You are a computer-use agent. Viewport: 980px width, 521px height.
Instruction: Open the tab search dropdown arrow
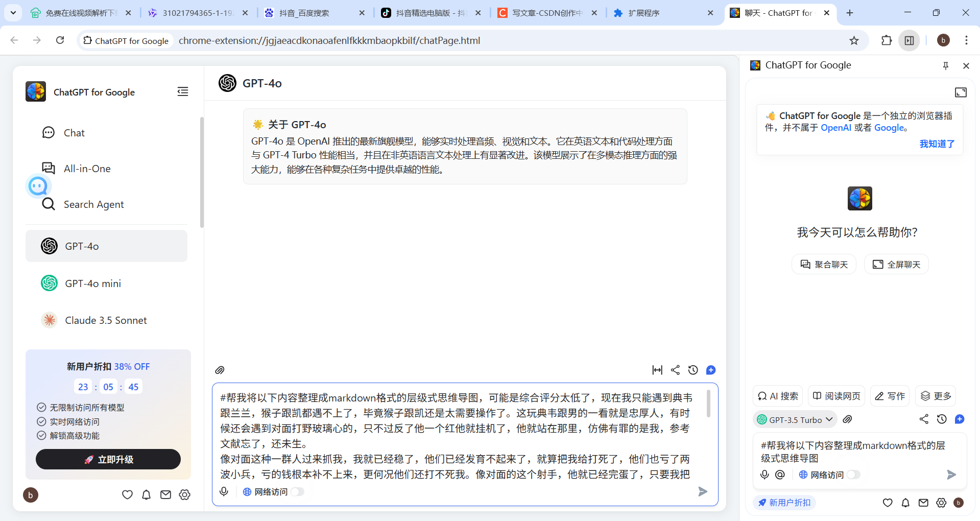point(13,13)
